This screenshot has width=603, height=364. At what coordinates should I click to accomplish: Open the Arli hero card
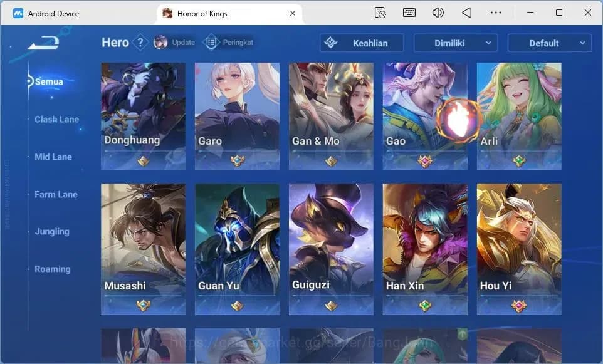click(519, 116)
